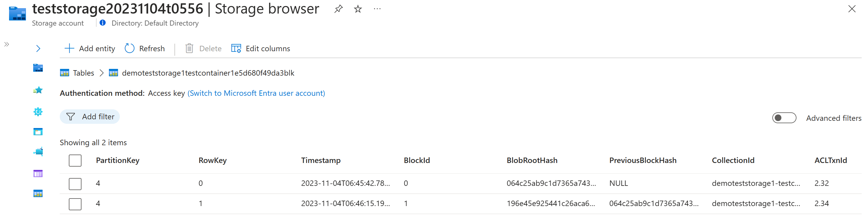The width and height of the screenshot is (868, 219).
Task: Check the select-all checkbox in table header
Action: tap(75, 161)
